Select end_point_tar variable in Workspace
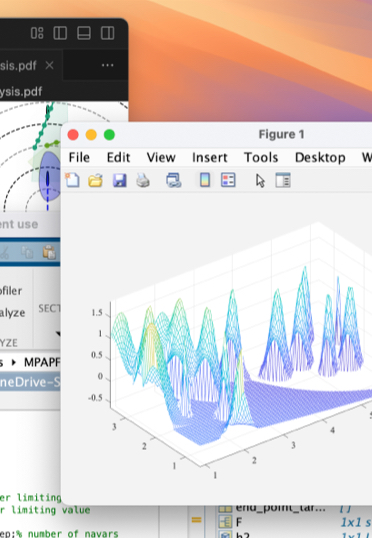Screen dimensions: 372x538 coord(280,508)
